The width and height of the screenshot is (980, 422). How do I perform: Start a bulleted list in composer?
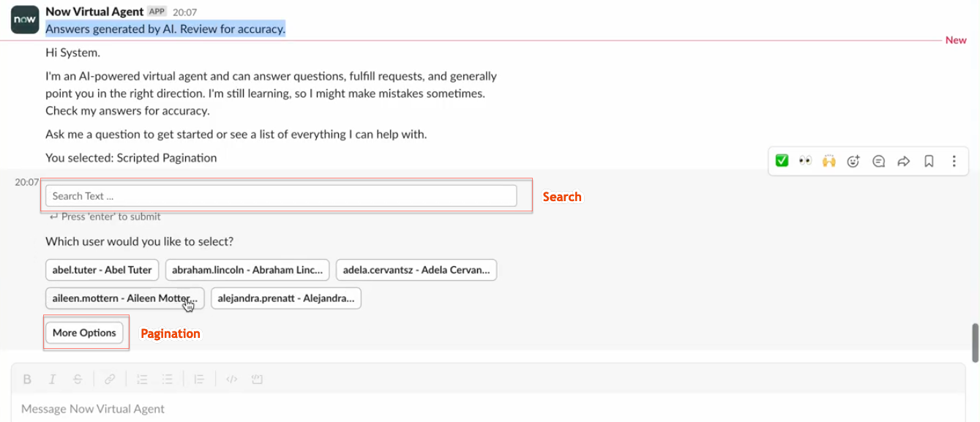[x=167, y=379]
